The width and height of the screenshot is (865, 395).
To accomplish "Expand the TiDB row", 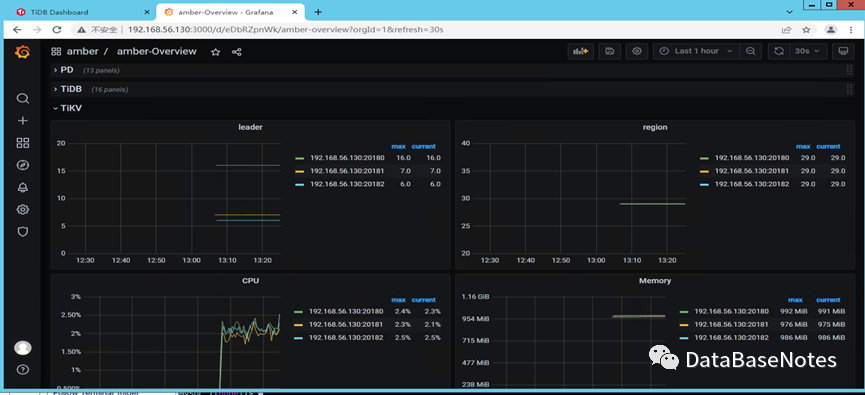I will pos(71,89).
